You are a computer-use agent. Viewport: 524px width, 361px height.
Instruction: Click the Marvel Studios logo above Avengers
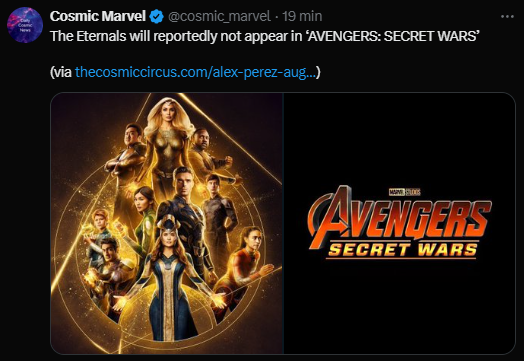pyautogui.click(x=405, y=192)
